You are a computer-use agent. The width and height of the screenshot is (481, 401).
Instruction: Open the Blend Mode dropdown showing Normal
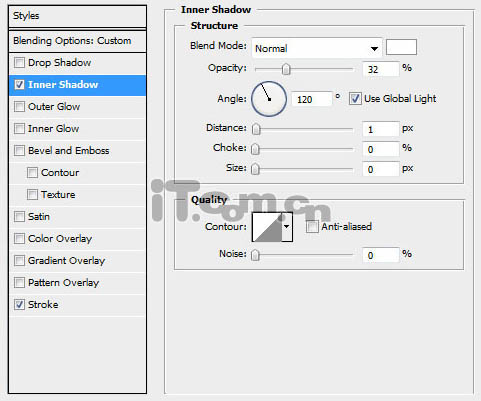[x=317, y=48]
